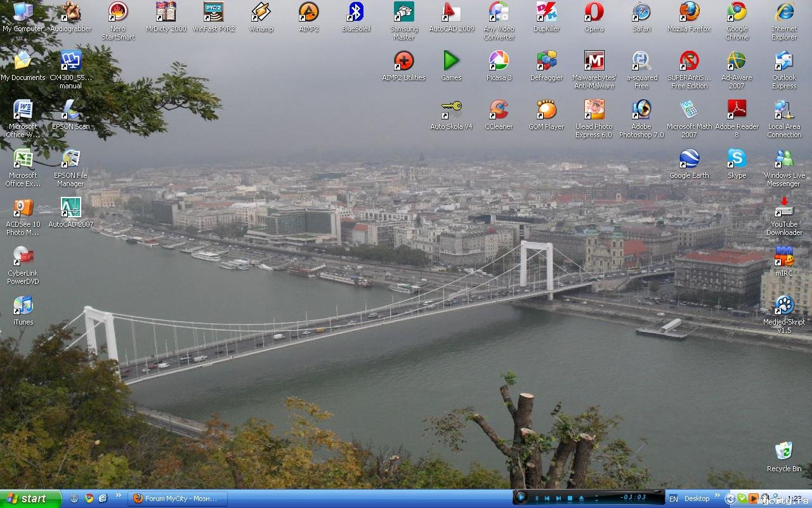Open the Recycle Bin

coord(783,452)
